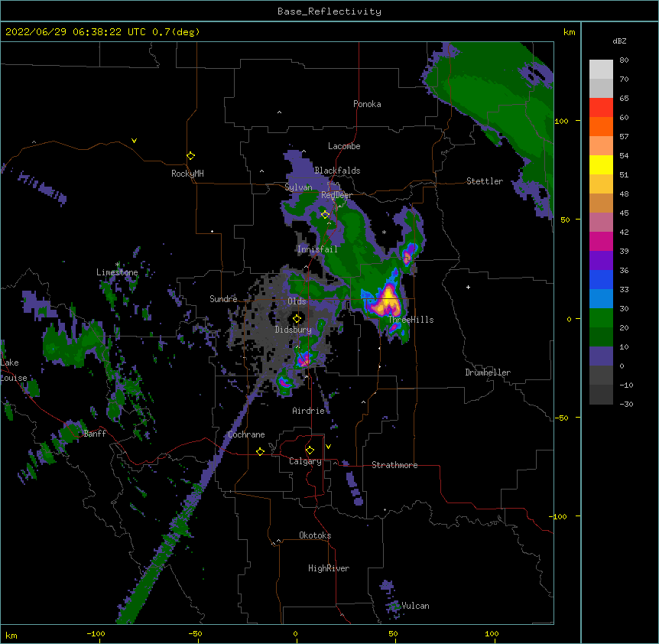The width and height of the screenshot is (659, 644).
Task: Click the intense yellow storm core near ThreeHills
Action: 387,302
